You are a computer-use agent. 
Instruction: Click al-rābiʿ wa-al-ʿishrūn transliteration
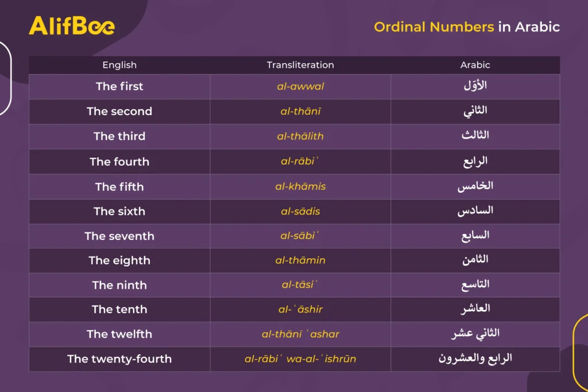[300, 359]
